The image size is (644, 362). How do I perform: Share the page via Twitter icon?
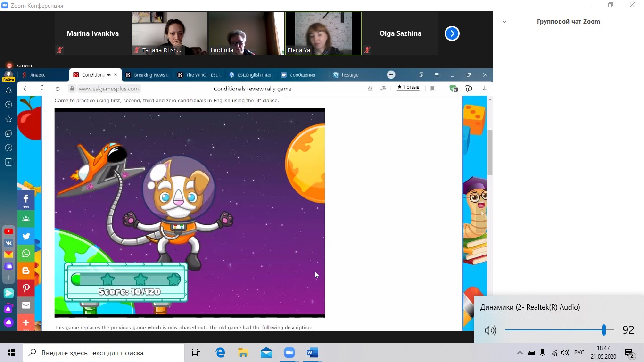click(x=26, y=236)
